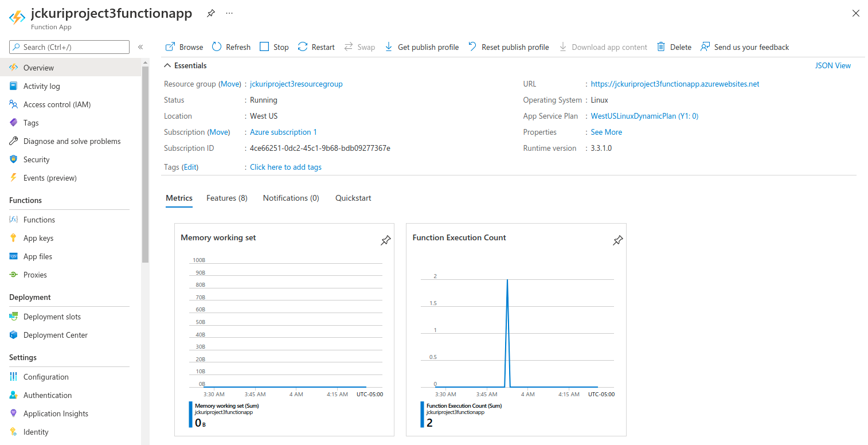This screenshot has width=868, height=445.
Task: Open Functions list item in sidebar
Action: coord(71,220)
